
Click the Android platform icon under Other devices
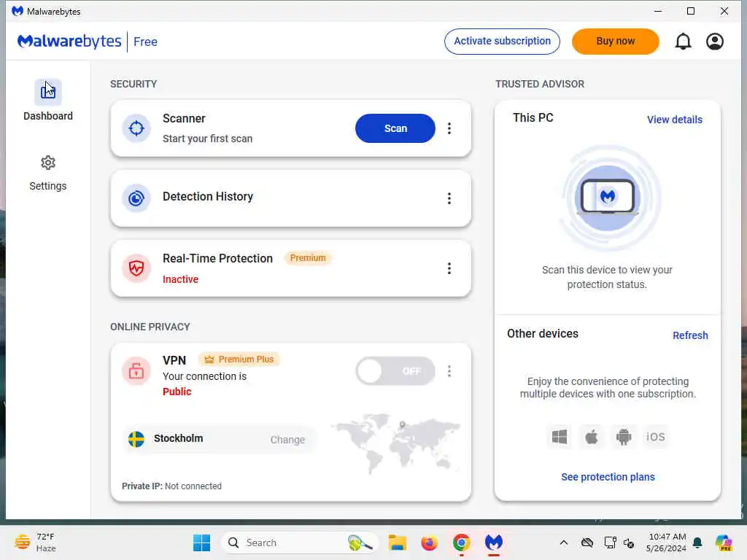[x=623, y=437]
